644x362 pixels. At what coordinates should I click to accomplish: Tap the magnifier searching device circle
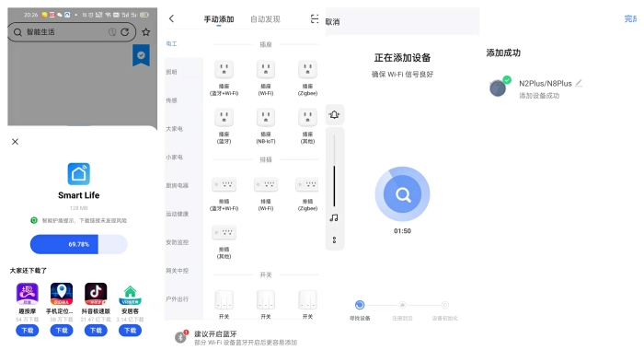pyautogui.click(x=403, y=194)
